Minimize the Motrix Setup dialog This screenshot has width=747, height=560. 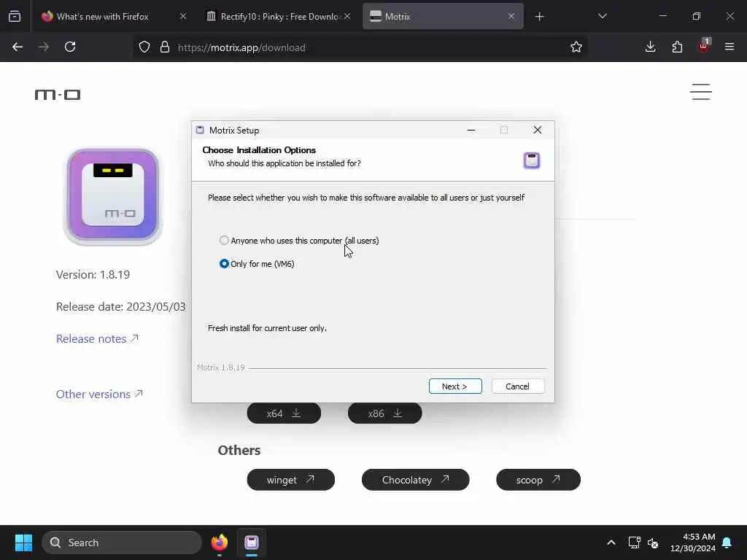pos(471,130)
